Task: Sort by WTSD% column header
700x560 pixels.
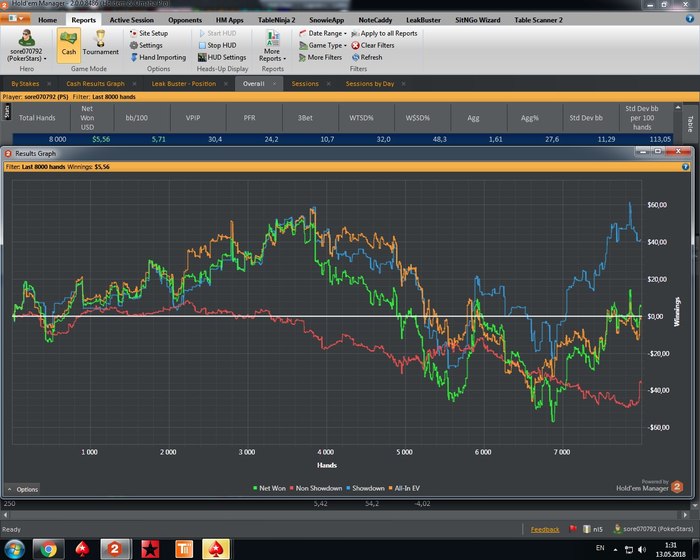Action: tap(361, 118)
